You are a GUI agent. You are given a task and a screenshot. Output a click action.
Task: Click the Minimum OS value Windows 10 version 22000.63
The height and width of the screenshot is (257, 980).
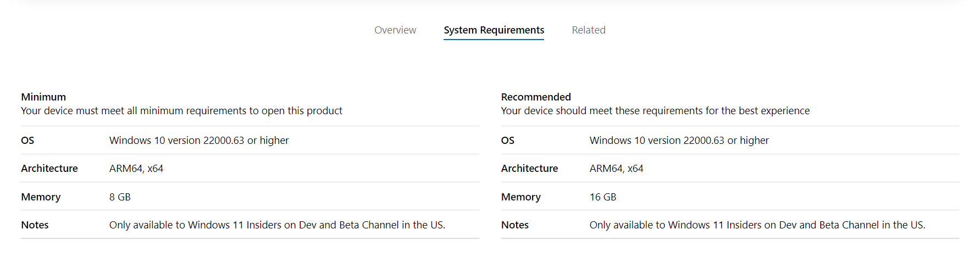pos(199,140)
